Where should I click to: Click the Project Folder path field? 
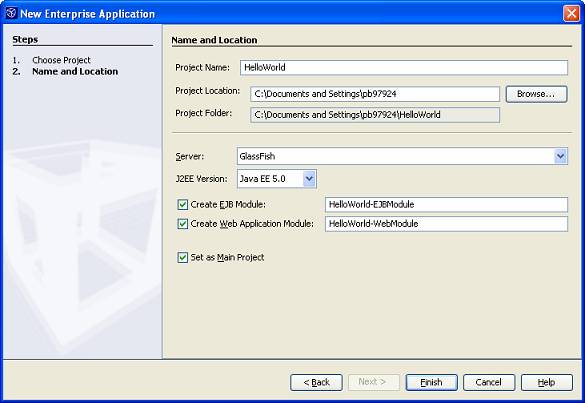coord(375,115)
